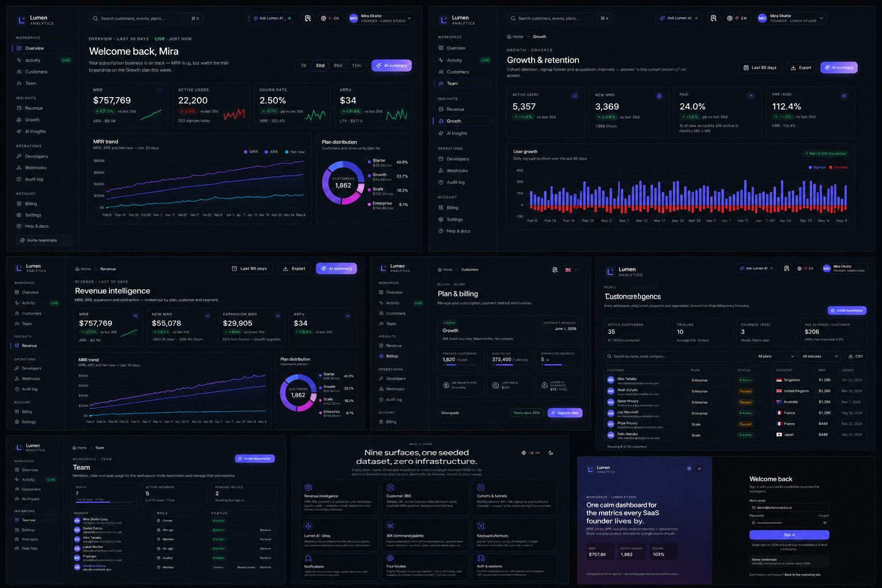
Task: Open notifications icon in Customers panel header
Action: click(x=787, y=268)
